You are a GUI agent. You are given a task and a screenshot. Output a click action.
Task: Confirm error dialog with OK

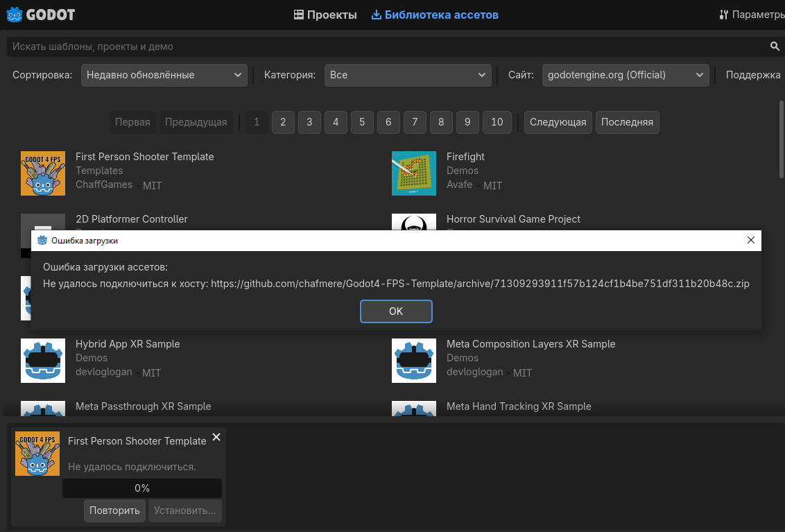[x=396, y=311]
